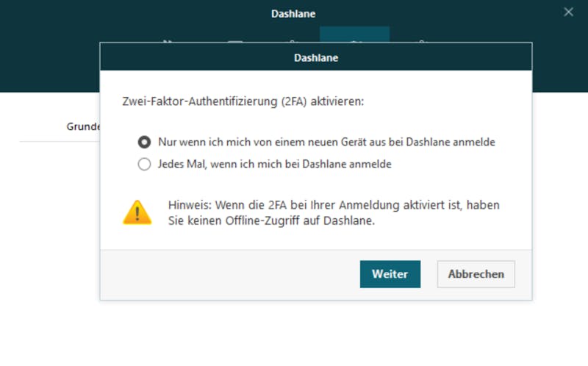Select the 'Nur wenn ich mich von einem neuen Gerät' radio option
The width and height of the screenshot is (588, 366).
144,142
